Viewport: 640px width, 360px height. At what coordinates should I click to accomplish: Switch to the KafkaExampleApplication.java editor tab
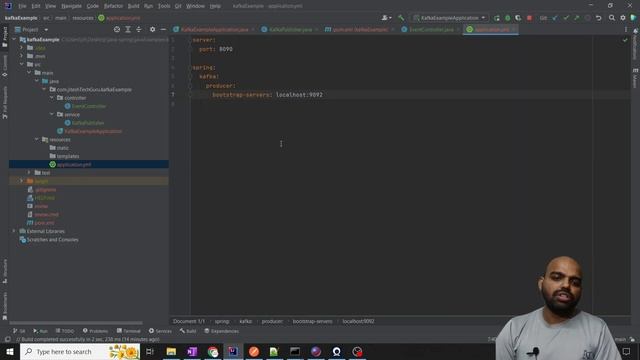coord(214,29)
